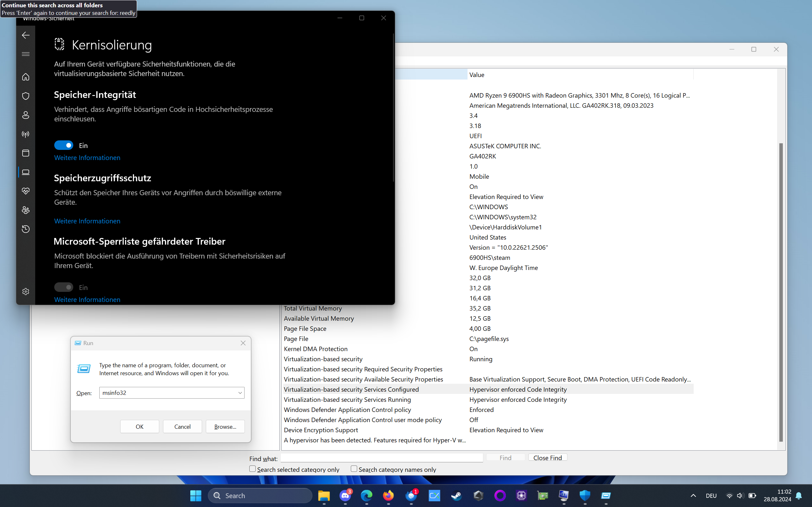Open Virus & threat protection shield icon
812x507 pixels.
pyautogui.click(x=25, y=96)
